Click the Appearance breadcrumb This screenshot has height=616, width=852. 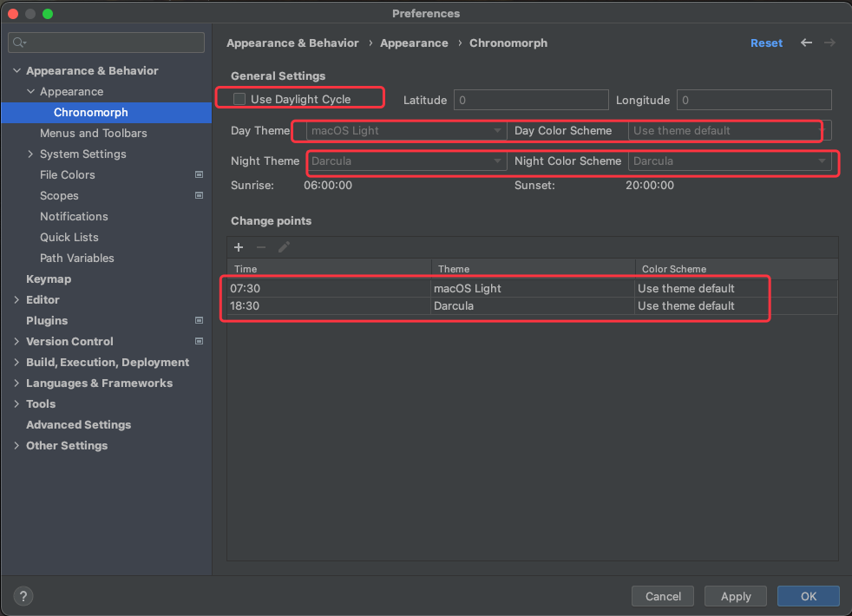(x=414, y=43)
